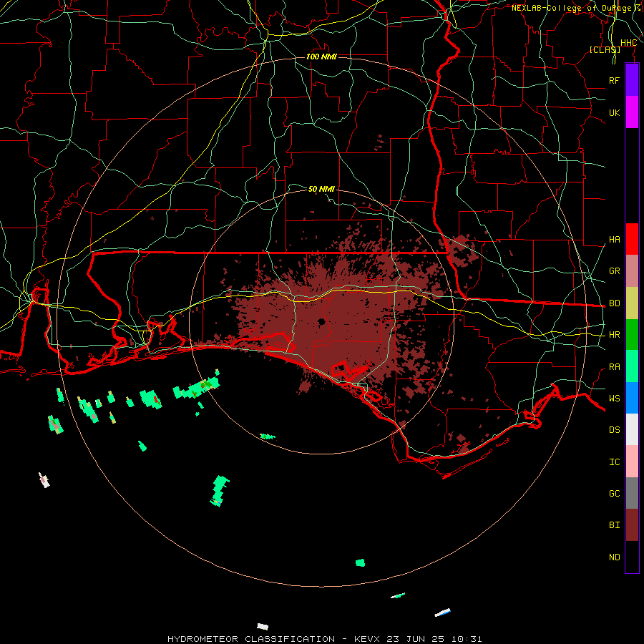
Task: Select the dusty pink GR legend swatch
Action: 632,271
